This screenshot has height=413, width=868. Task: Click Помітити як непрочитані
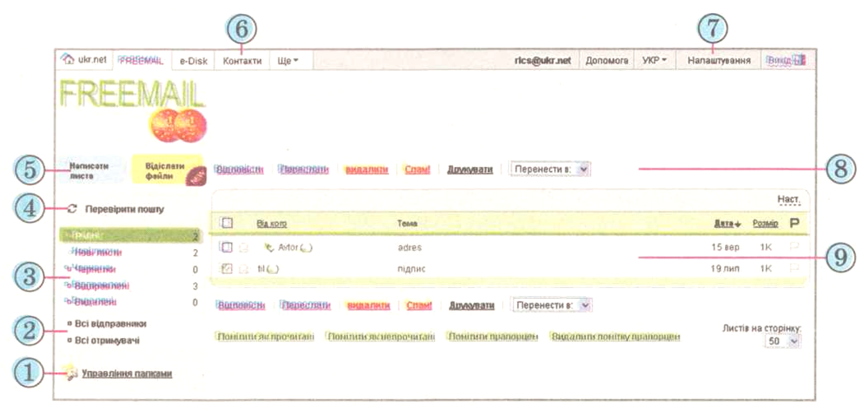point(381,336)
